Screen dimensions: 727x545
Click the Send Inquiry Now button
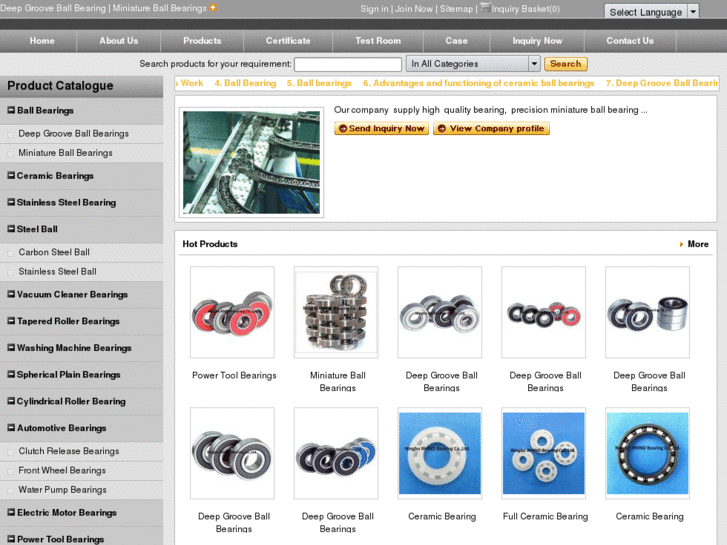click(x=381, y=129)
